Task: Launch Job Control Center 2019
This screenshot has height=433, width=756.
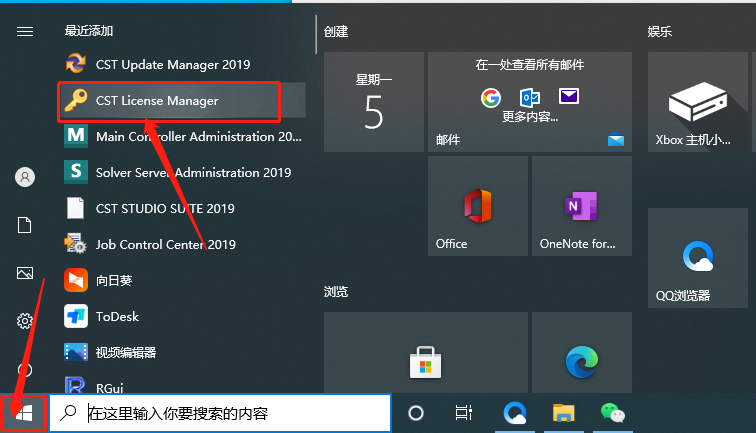Action: click(x=181, y=244)
